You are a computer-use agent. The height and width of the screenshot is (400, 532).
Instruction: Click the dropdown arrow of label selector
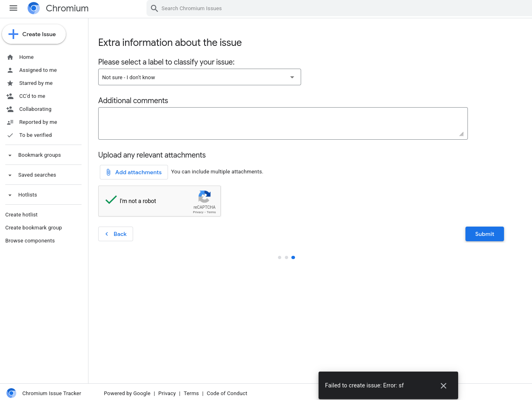(292, 77)
